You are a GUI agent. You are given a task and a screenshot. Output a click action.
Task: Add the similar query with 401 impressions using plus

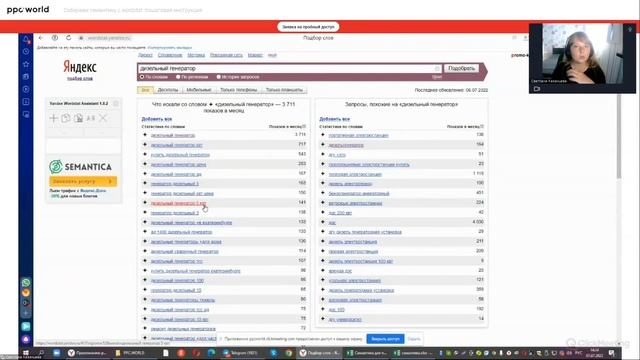pyautogui.click(x=323, y=193)
